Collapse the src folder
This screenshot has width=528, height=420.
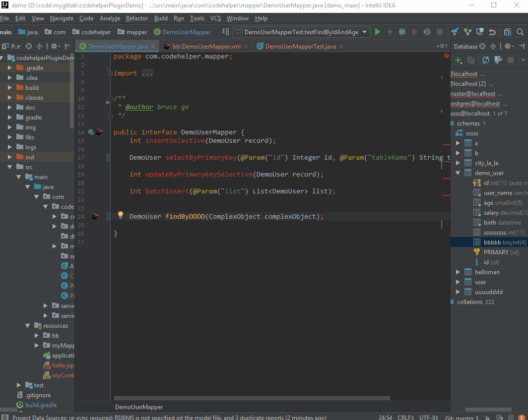(x=10, y=167)
